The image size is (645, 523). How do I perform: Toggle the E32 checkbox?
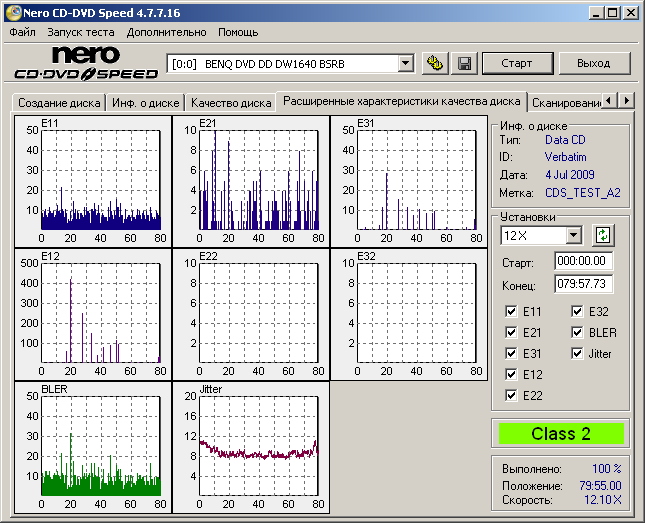pos(579,311)
